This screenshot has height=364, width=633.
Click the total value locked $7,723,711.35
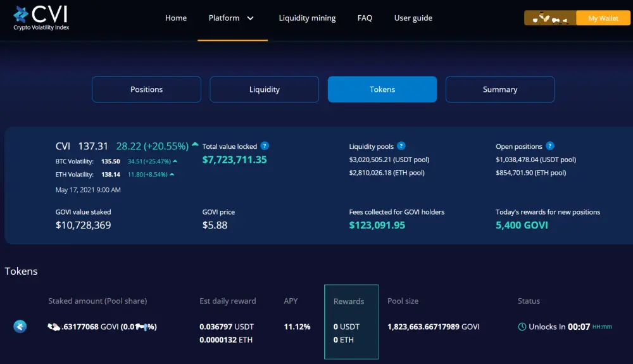[235, 160]
